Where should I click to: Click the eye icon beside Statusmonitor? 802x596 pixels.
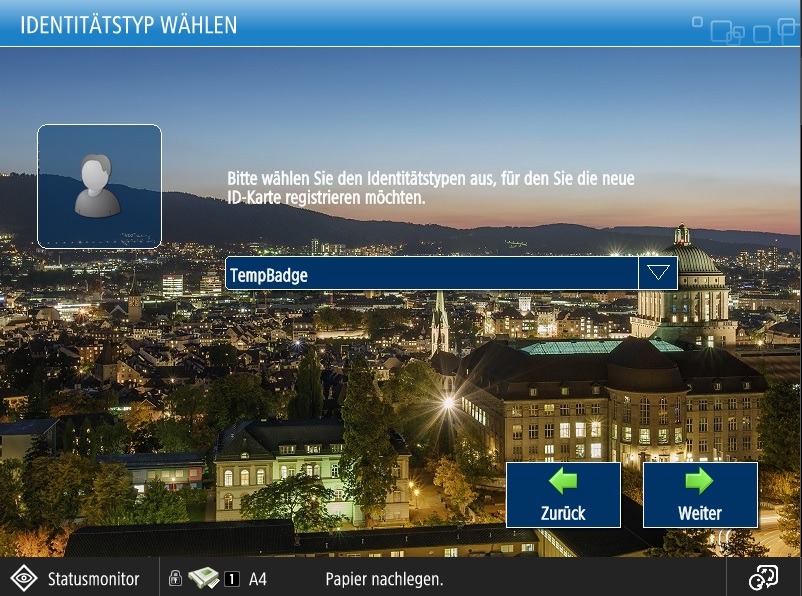[x=24, y=578]
